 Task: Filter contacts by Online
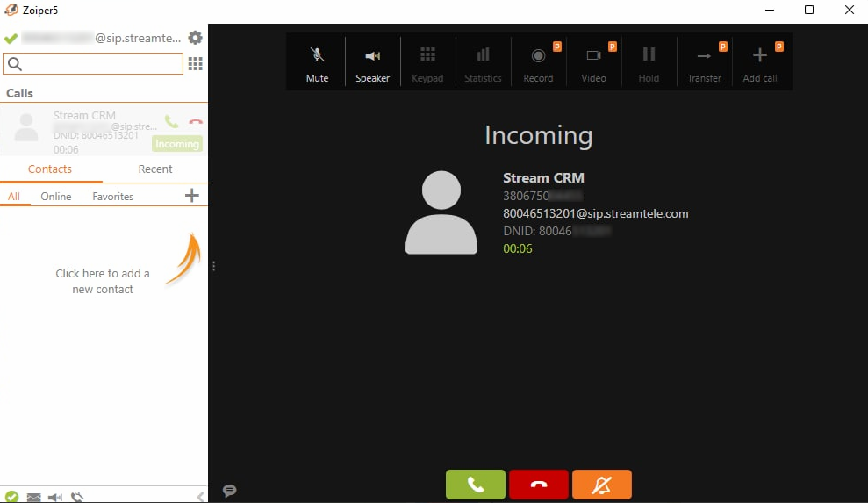56,196
